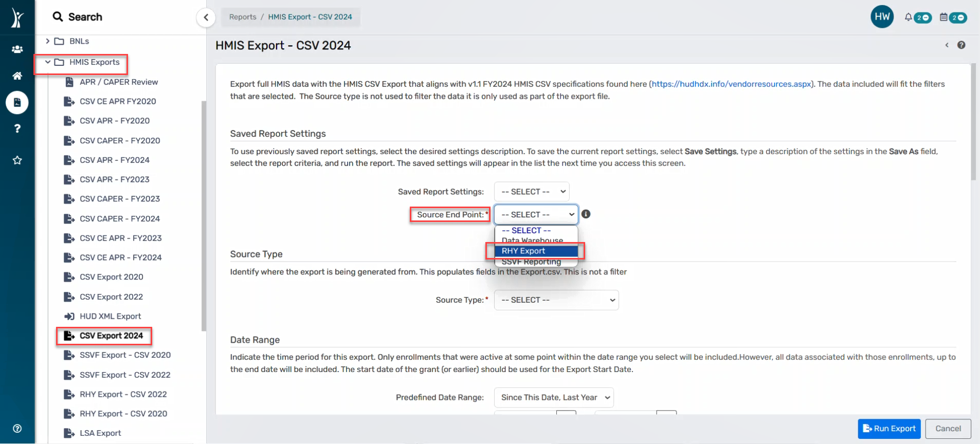Click the notifications bell icon
This screenshot has width=980, height=444.
click(908, 17)
